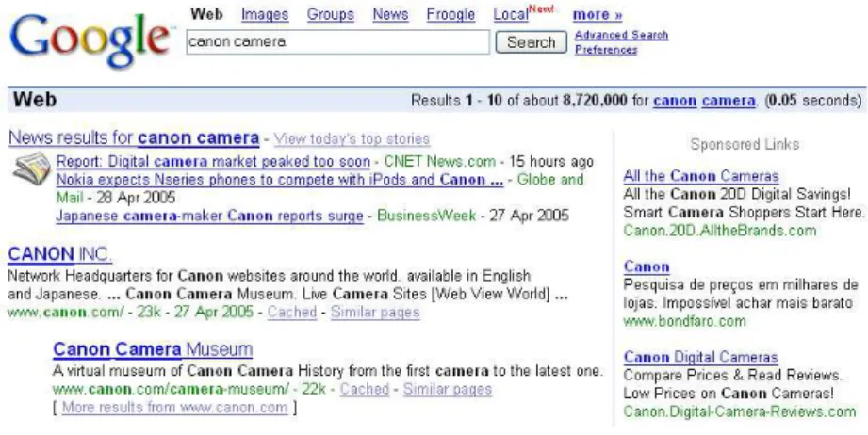Select the Web search tab

206,14
